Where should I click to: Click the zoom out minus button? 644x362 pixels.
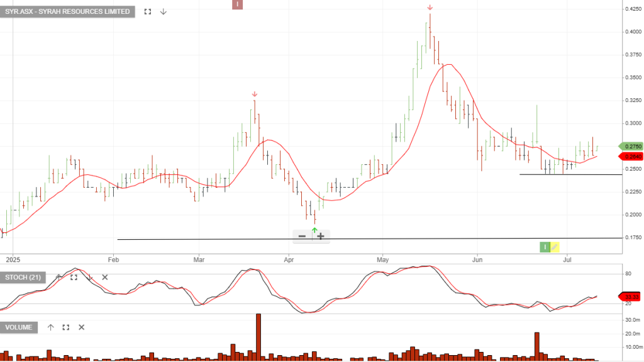pyautogui.click(x=302, y=236)
